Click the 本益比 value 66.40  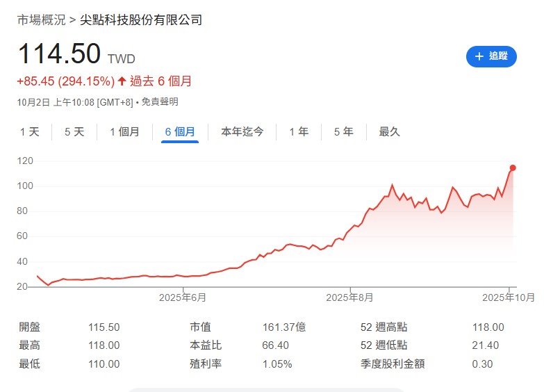(275, 345)
